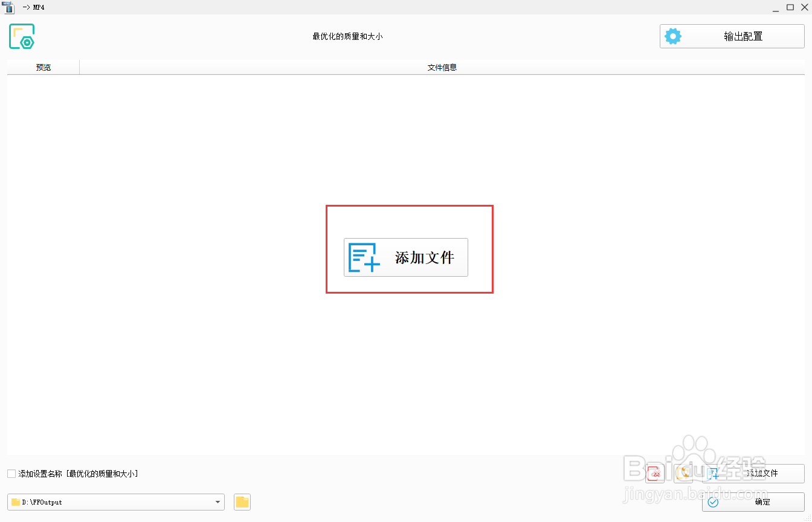Viewport: 812px width, 522px height.
Task: Open the app settings gear icon
Action: click(x=673, y=36)
